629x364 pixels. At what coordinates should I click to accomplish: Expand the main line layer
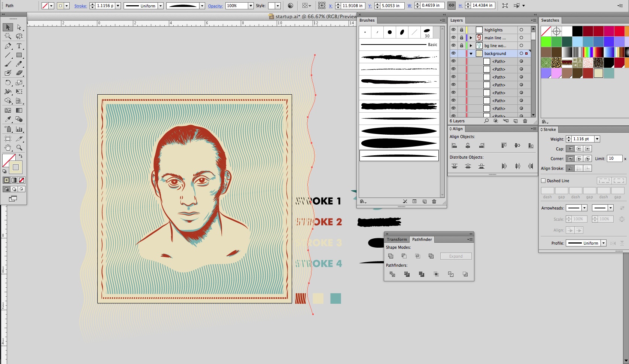(471, 38)
